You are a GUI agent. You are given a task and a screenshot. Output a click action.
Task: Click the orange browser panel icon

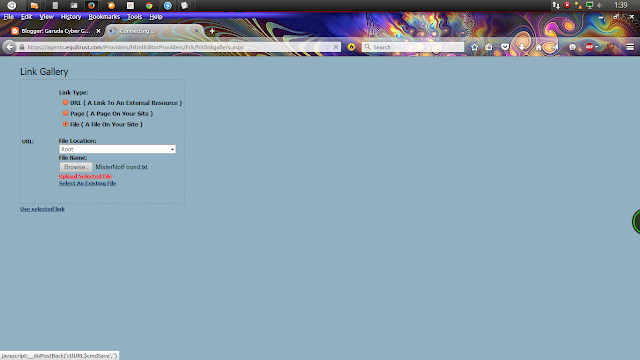tap(111, 5)
